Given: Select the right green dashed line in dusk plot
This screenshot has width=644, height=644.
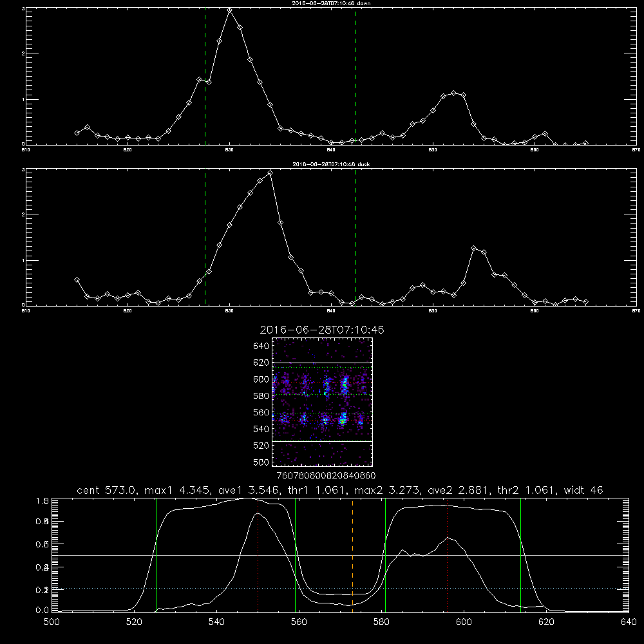Looking at the screenshot, I should coord(355,238).
